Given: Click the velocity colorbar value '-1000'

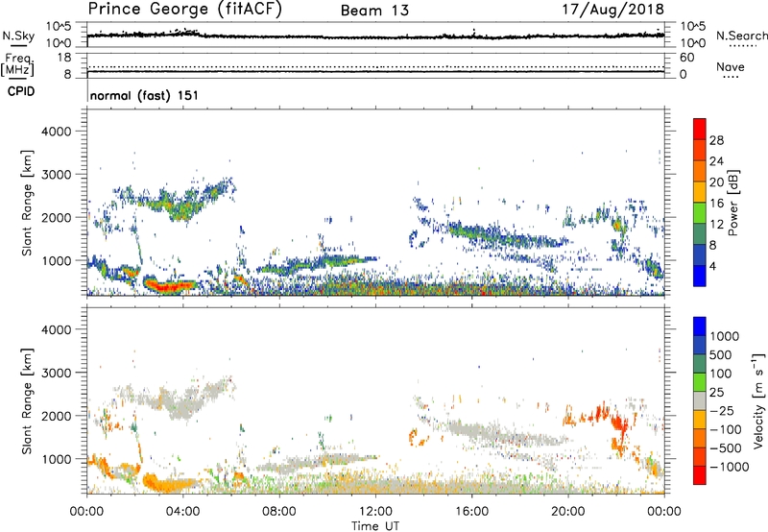Looking at the screenshot, I should point(730,467).
